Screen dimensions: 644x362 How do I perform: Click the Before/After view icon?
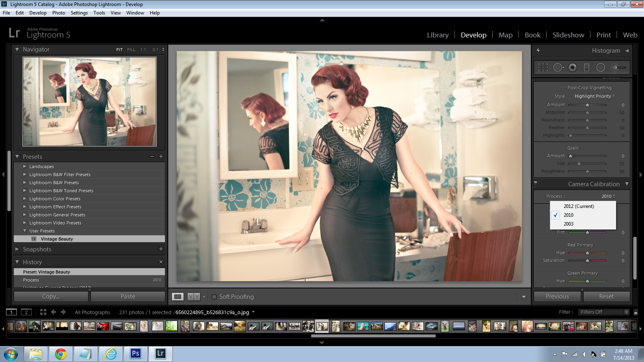[x=194, y=297]
